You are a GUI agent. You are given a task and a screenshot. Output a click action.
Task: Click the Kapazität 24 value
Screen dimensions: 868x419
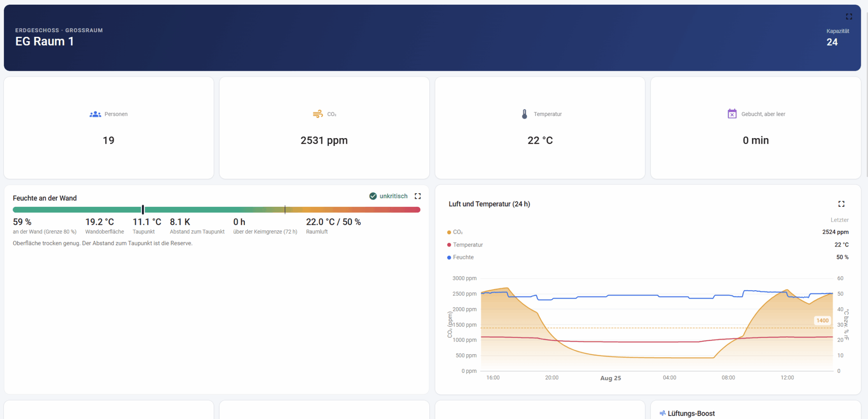coord(832,42)
